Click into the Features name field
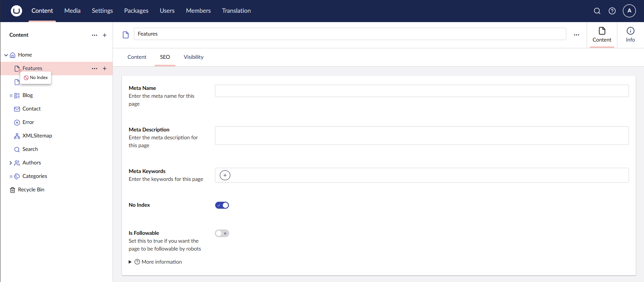This screenshot has height=282, width=644. click(350, 34)
